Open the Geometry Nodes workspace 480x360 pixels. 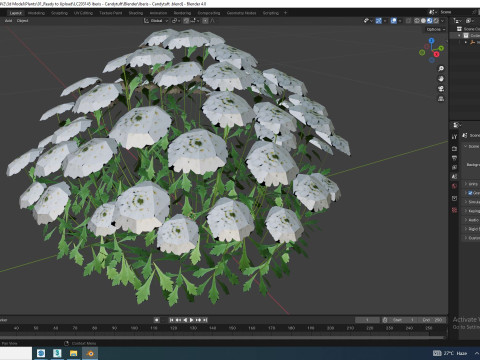coord(242,13)
